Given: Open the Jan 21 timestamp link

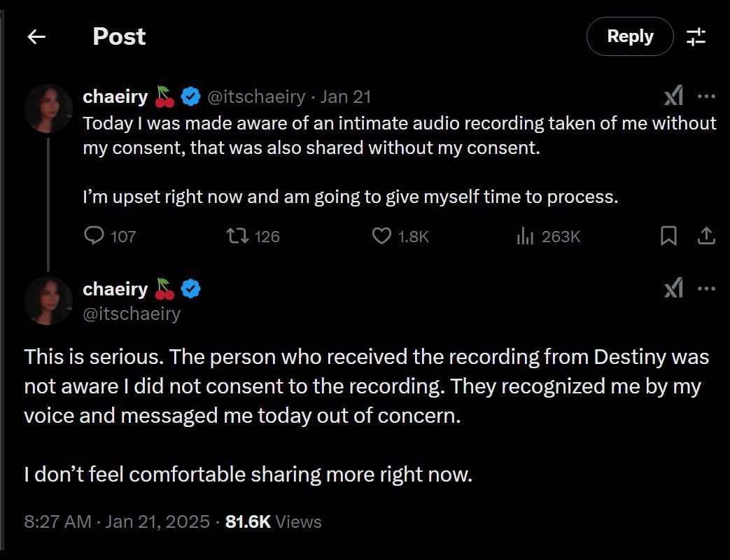Looking at the screenshot, I should point(346,97).
